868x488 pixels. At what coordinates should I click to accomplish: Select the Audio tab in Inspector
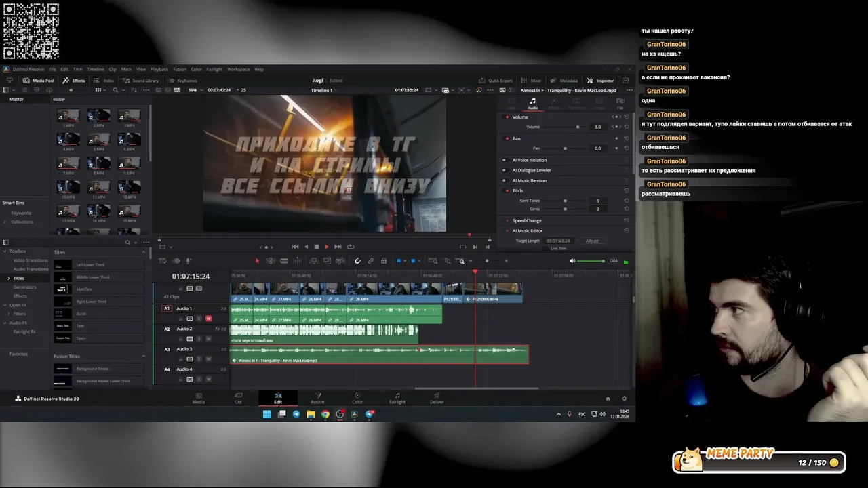click(x=532, y=104)
